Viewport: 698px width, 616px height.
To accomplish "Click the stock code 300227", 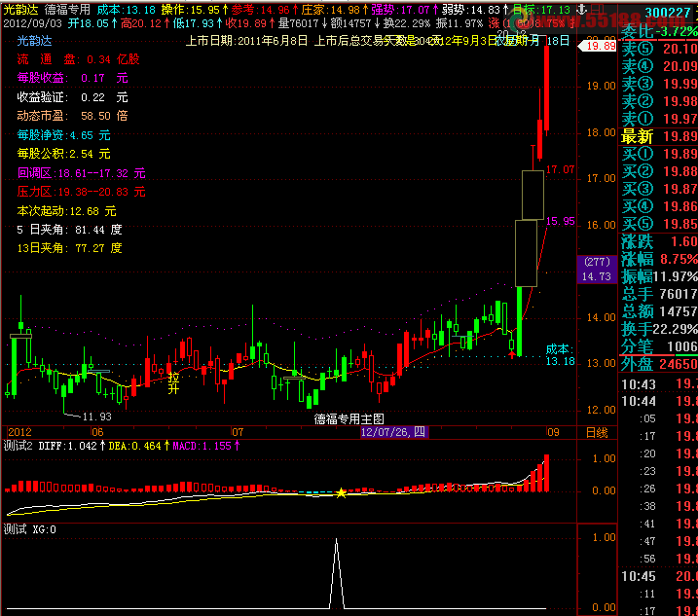I will click(x=667, y=13).
